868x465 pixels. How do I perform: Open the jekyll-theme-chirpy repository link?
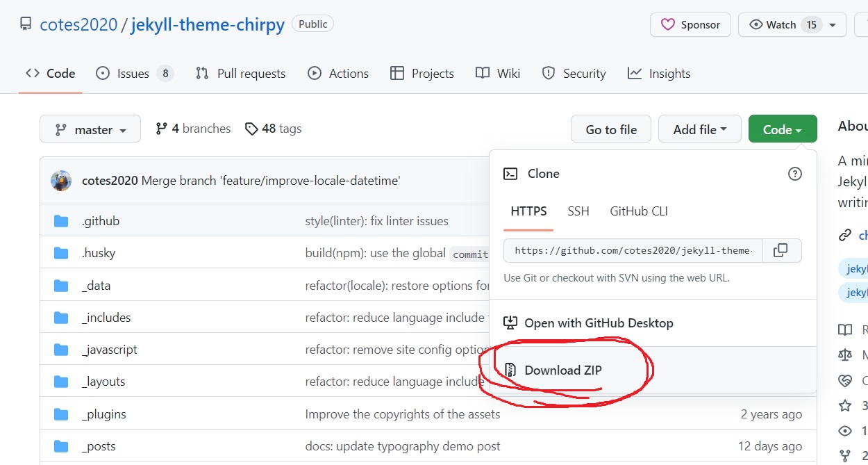click(208, 24)
